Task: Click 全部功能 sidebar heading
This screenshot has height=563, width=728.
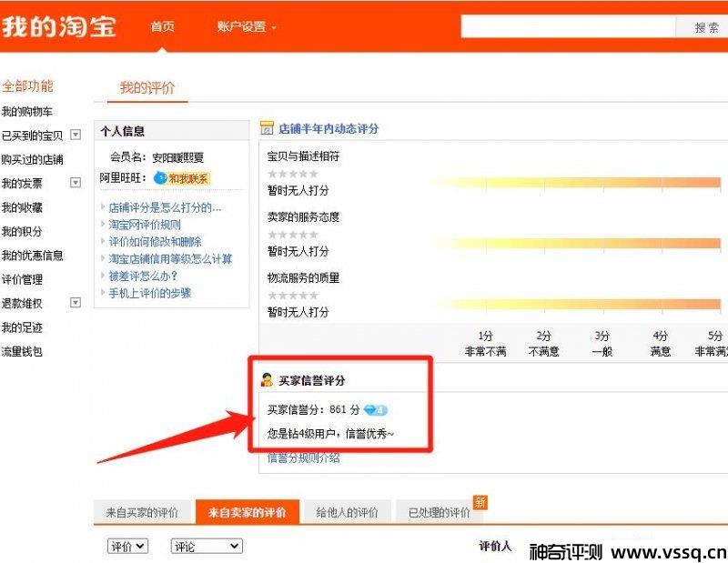Action: (27, 85)
